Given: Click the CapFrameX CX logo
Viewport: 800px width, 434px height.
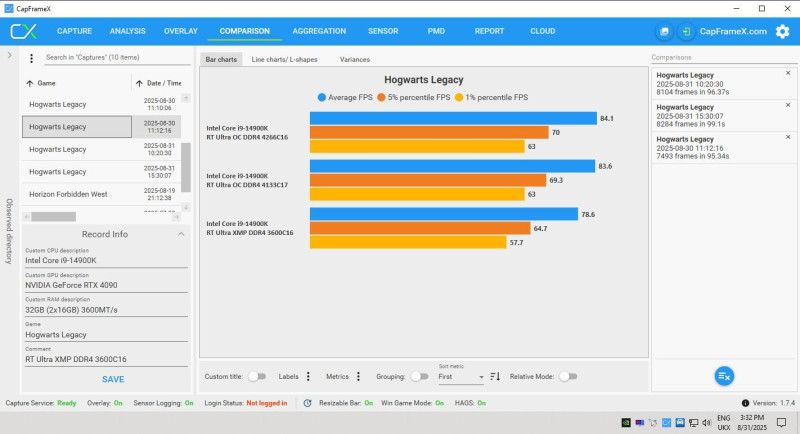Looking at the screenshot, I should [x=23, y=31].
